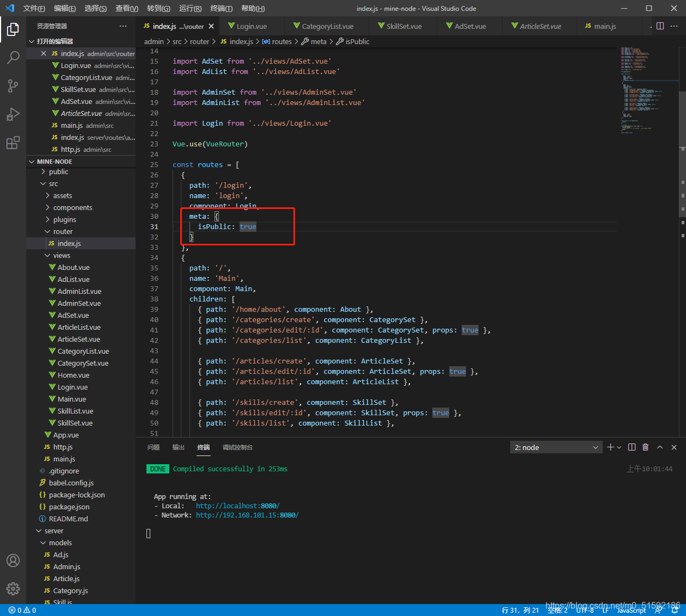Open the terminal selector dropdown '2: node'

pos(556,447)
